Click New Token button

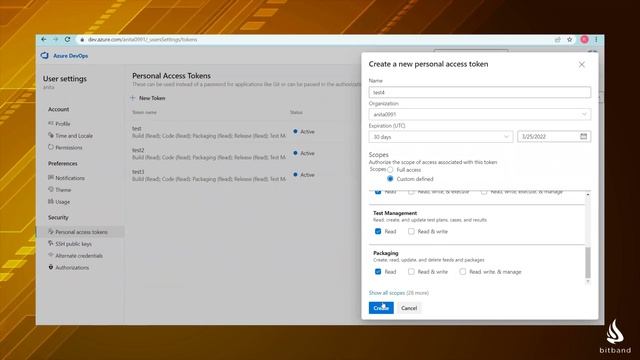pos(147,98)
